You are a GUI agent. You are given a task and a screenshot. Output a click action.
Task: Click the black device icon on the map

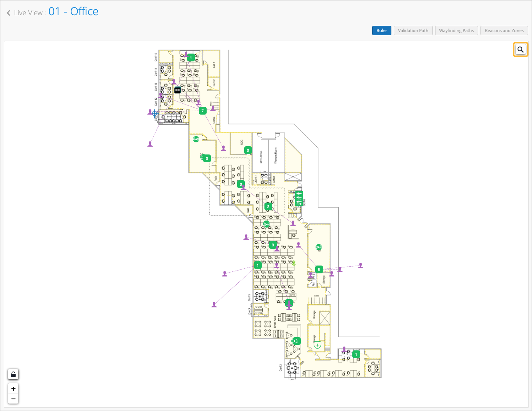[x=177, y=90]
